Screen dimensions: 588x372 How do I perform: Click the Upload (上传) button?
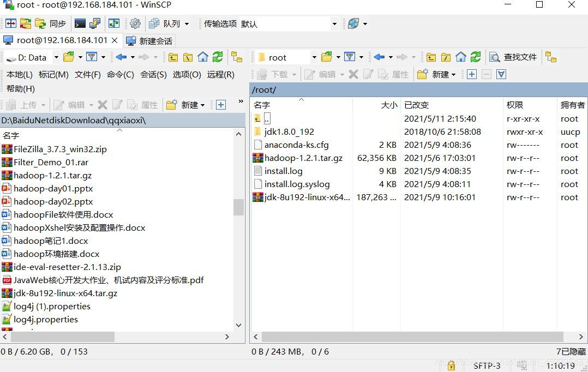point(22,105)
